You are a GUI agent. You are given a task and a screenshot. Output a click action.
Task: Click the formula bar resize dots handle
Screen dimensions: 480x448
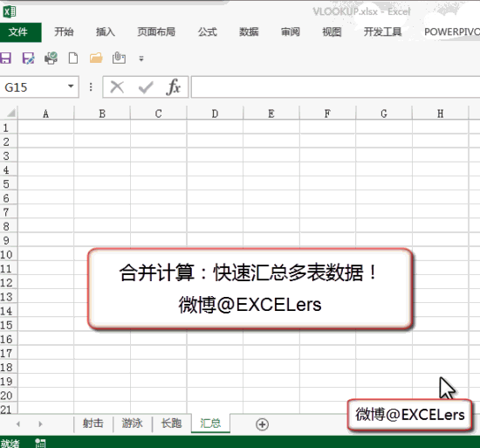coord(91,87)
